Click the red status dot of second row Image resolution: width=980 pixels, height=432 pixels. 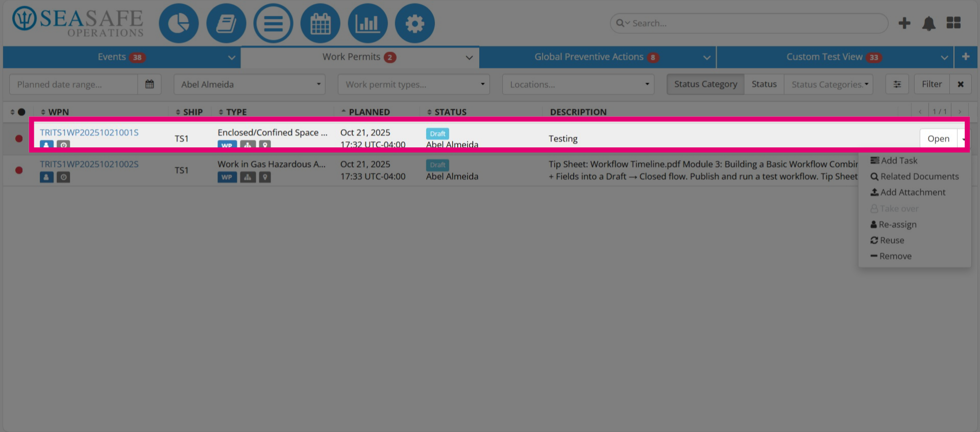(x=19, y=170)
